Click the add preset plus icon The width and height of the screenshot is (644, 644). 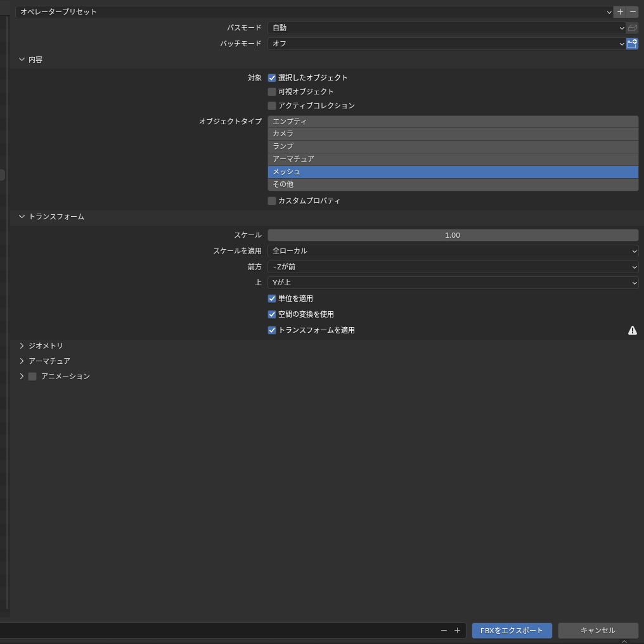[620, 11]
